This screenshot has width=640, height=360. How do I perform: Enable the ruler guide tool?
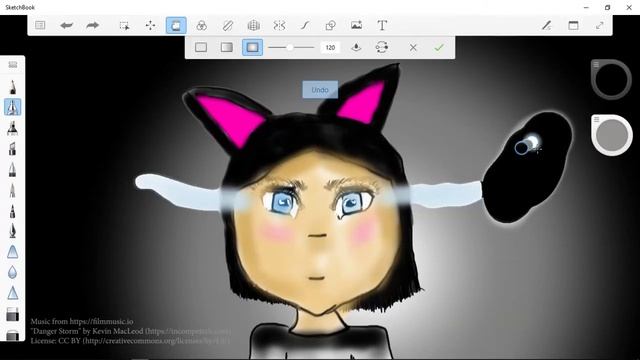click(x=228, y=25)
